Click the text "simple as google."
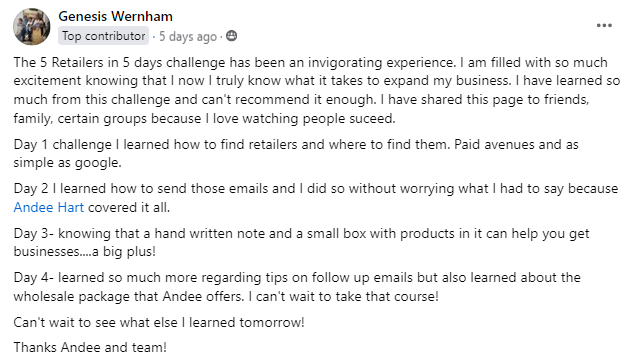This screenshot has height=361, width=634. click(67, 163)
